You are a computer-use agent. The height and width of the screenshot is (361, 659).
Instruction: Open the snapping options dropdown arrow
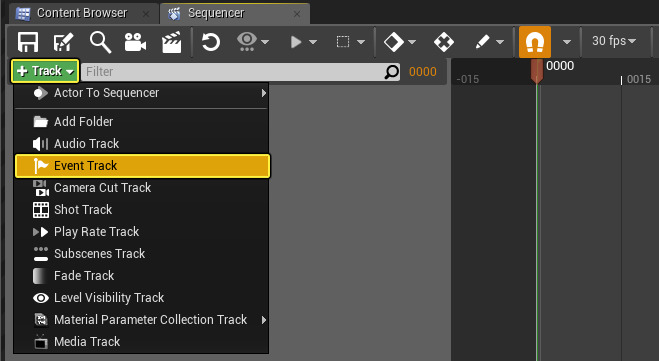point(567,42)
